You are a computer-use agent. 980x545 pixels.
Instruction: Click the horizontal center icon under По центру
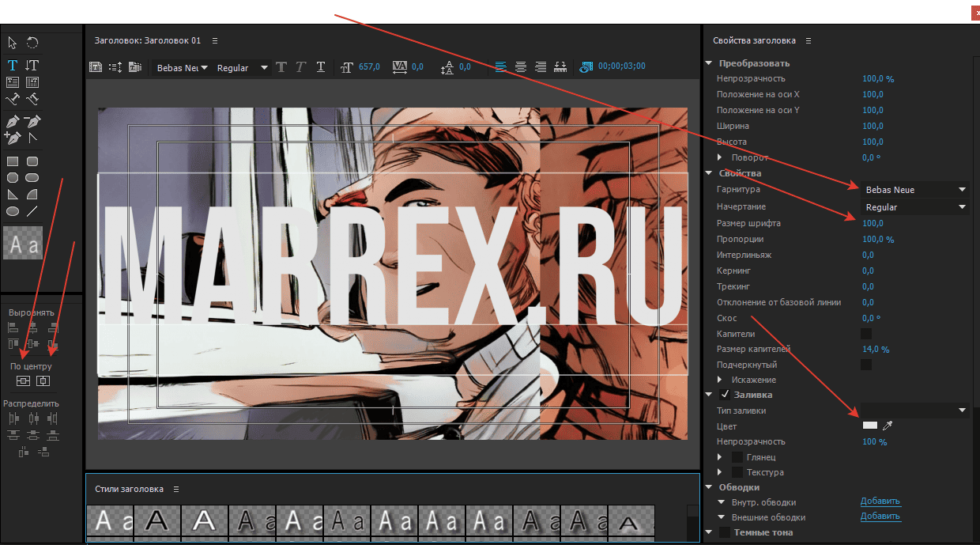coord(43,381)
